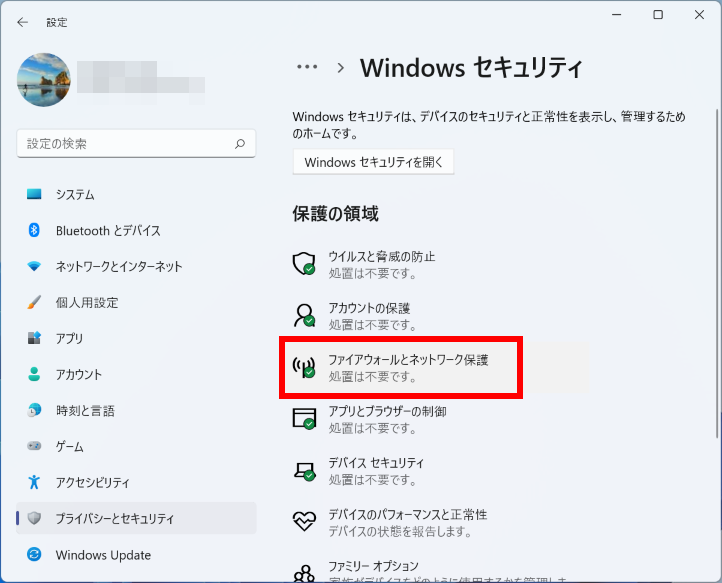Click the back arrow in title bar
722x583 pixels.
[22, 22]
